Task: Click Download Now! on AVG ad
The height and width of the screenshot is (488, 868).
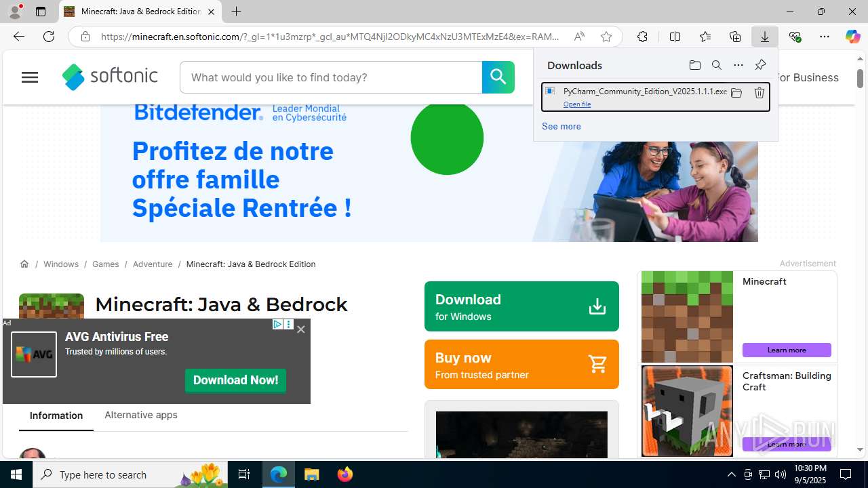Action: click(235, 380)
